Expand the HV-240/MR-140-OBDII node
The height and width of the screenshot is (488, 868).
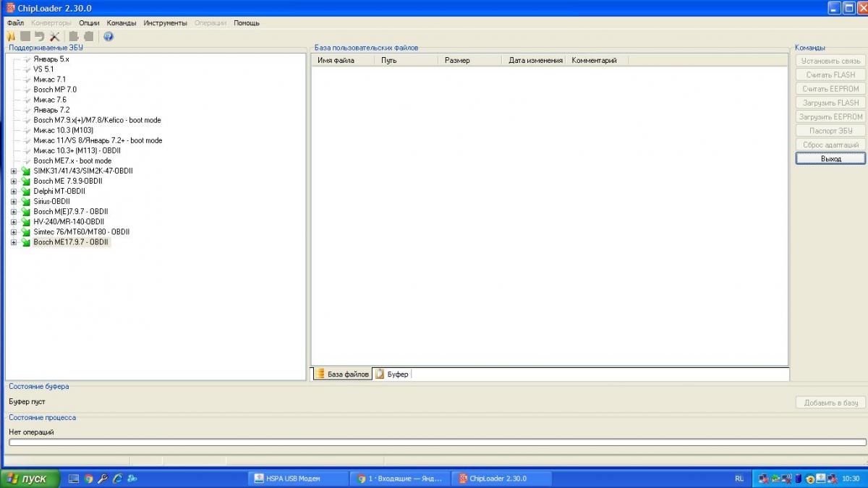click(x=14, y=222)
